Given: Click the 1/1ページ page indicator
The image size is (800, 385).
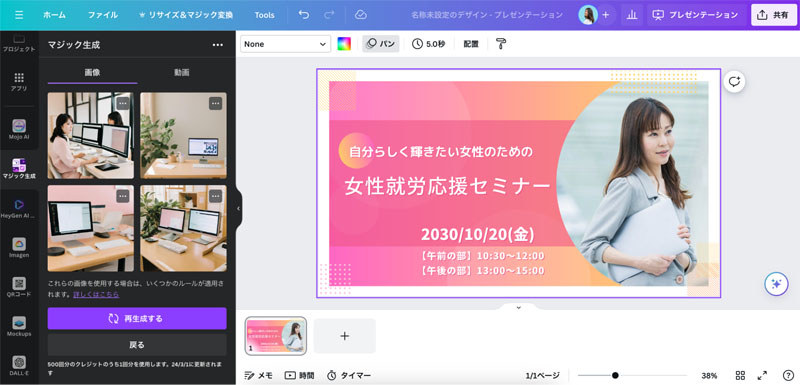Looking at the screenshot, I should [x=542, y=375].
